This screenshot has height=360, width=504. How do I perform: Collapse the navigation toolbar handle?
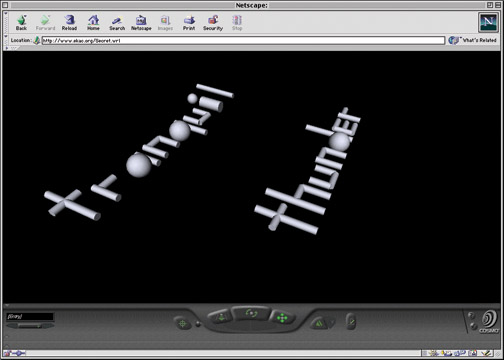[x=6, y=23]
